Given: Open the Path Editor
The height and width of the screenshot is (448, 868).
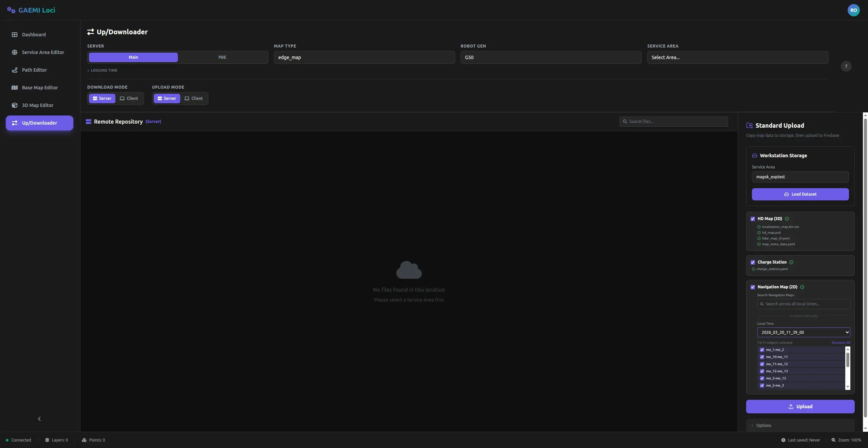Looking at the screenshot, I should click(35, 70).
